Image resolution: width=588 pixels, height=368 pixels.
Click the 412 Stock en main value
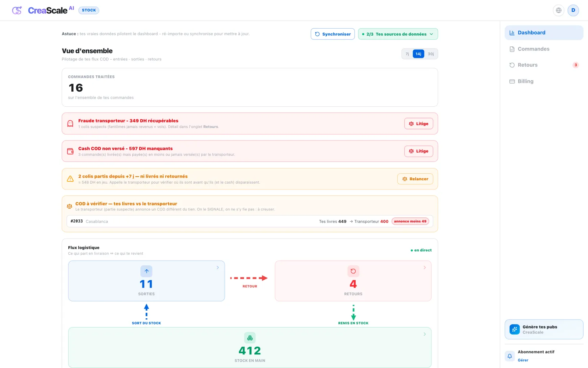[x=250, y=351]
